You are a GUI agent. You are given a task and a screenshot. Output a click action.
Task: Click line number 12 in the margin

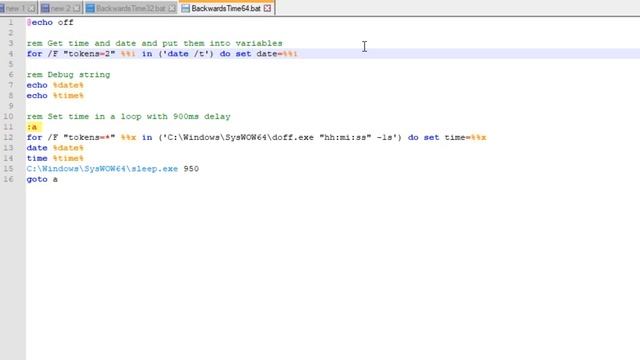pos(9,138)
